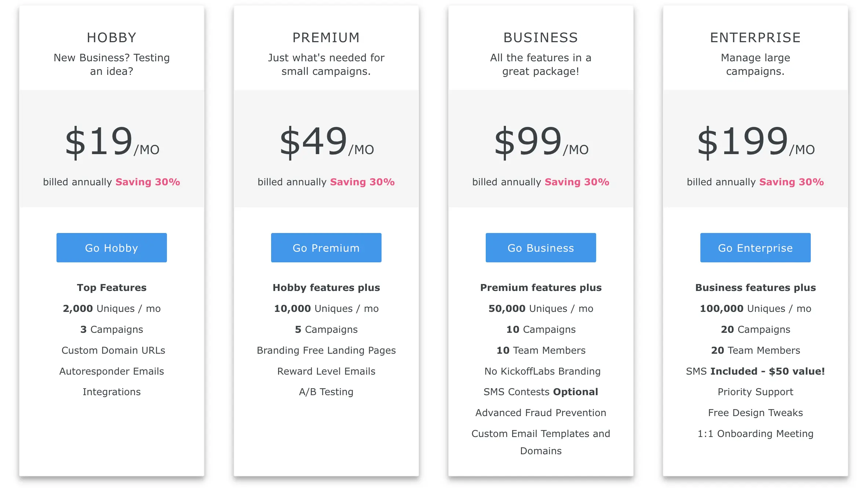Viewport: 868px width, 488px height.
Task: Click the Go Hobby button
Action: 112,248
